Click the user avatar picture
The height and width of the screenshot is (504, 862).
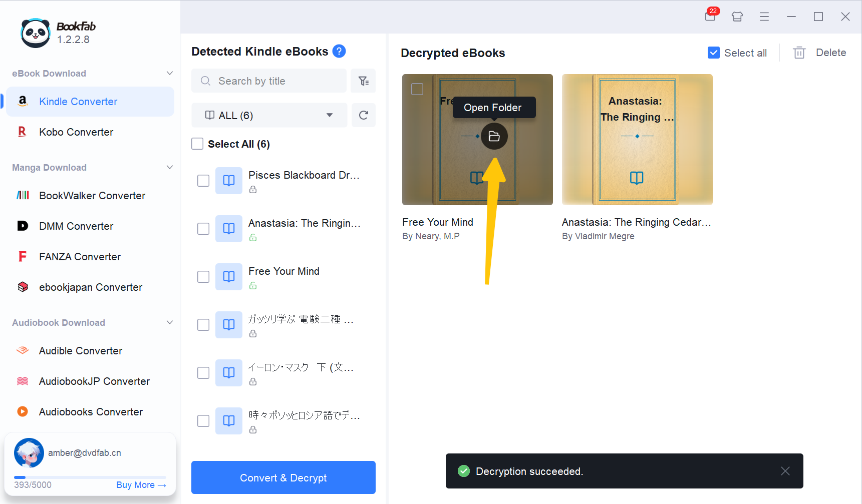pyautogui.click(x=29, y=453)
